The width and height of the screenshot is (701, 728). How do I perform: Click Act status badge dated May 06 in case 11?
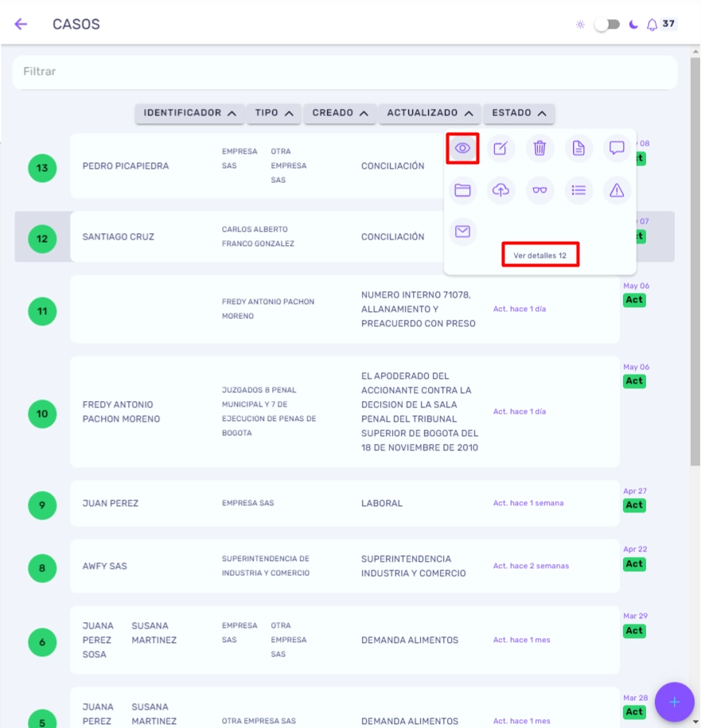[634, 300]
